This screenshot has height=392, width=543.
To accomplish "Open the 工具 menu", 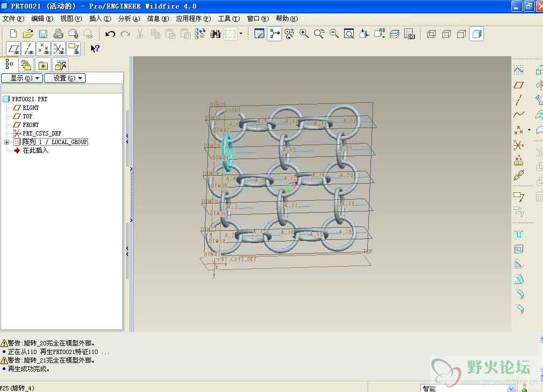I will point(229,19).
